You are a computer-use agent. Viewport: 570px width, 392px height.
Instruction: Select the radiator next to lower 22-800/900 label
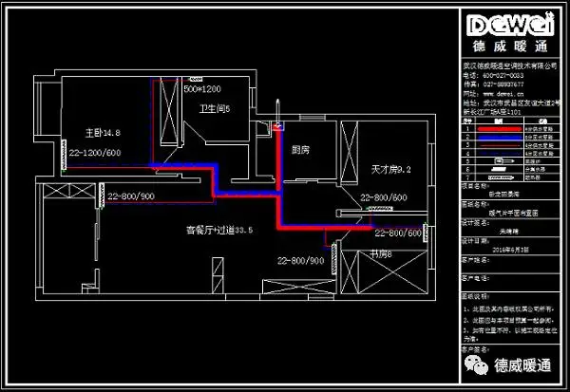pyautogui.click(x=334, y=259)
